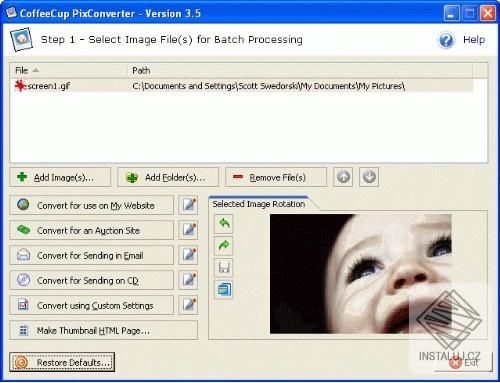Click the Help question mark icon
This screenshot has width=500, height=383.
pos(446,40)
